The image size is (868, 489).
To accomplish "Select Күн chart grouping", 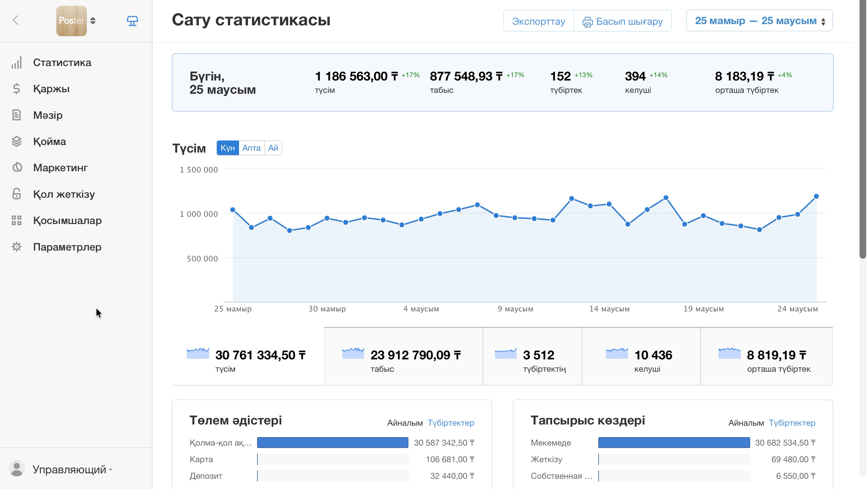I will click(x=228, y=148).
